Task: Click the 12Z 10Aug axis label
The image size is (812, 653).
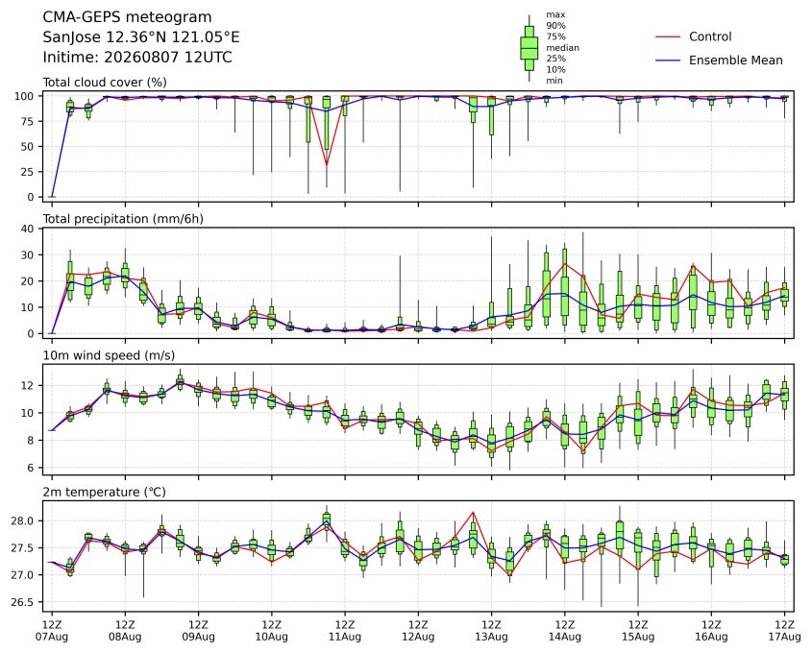Action: [271, 631]
